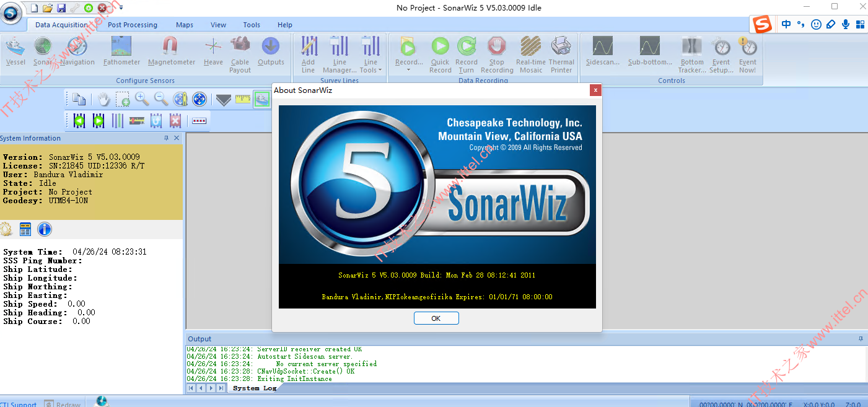Click OK in the About SonarWiz dialog
The height and width of the screenshot is (407, 868).
click(x=436, y=318)
